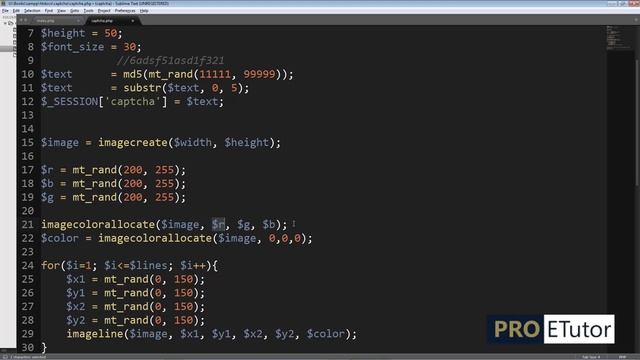Click the Sublime Text icon in the title bar
Image resolution: width=640 pixels, height=360 pixels.
pyautogui.click(x=4, y=3)
